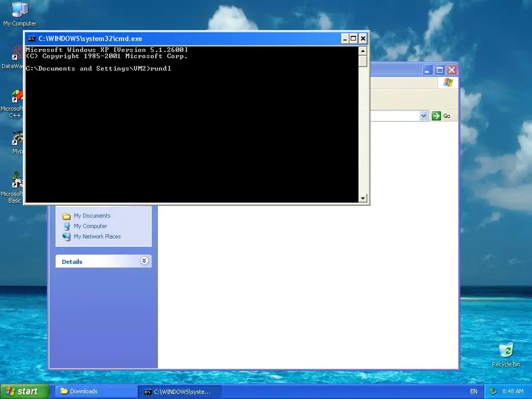Open the Recycle Bin desktop icon
This screenshot has height=399, width=532.
[x=506, y=355]
